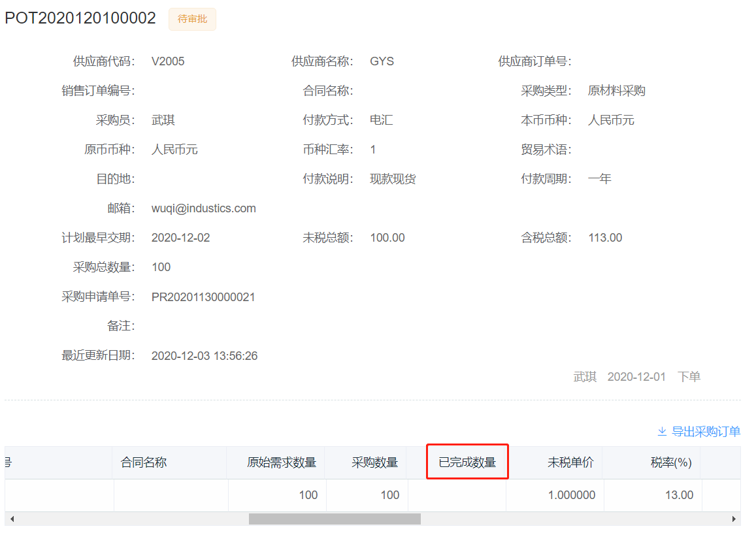Image resolution: width=756 pixels, height=533 pixels.
Task: Select the 合同名称 column header
Action: pos(144,462)
